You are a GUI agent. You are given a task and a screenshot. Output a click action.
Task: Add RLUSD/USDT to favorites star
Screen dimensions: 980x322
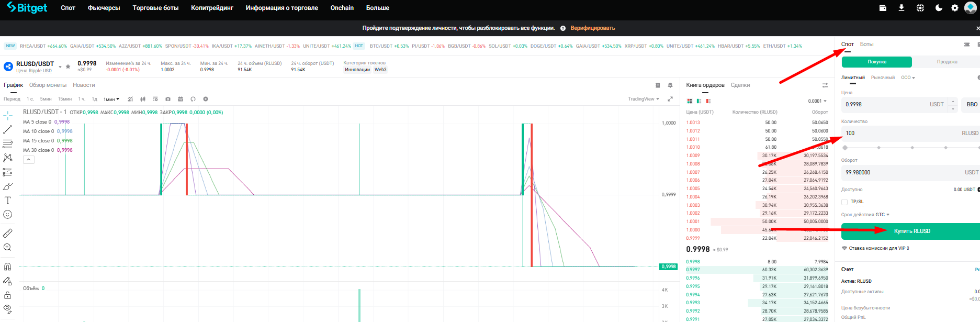click(x=68, y=66)
